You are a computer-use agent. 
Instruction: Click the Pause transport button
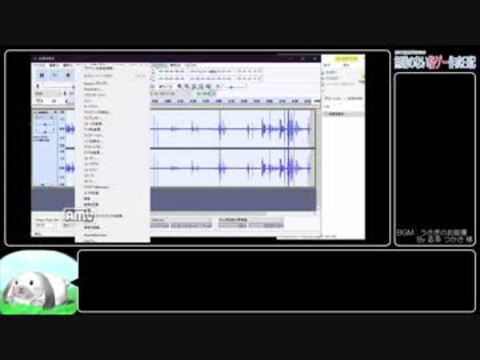pos(42,75)
